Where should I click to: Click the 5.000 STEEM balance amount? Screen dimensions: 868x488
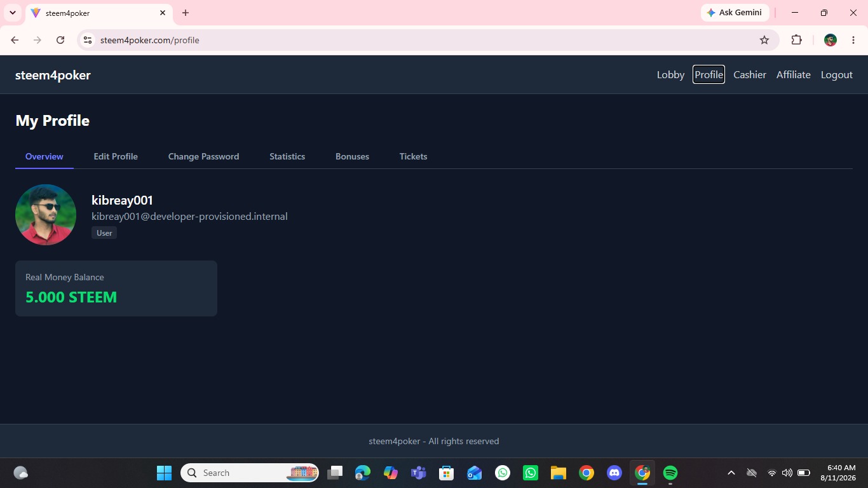pos(71,297)
